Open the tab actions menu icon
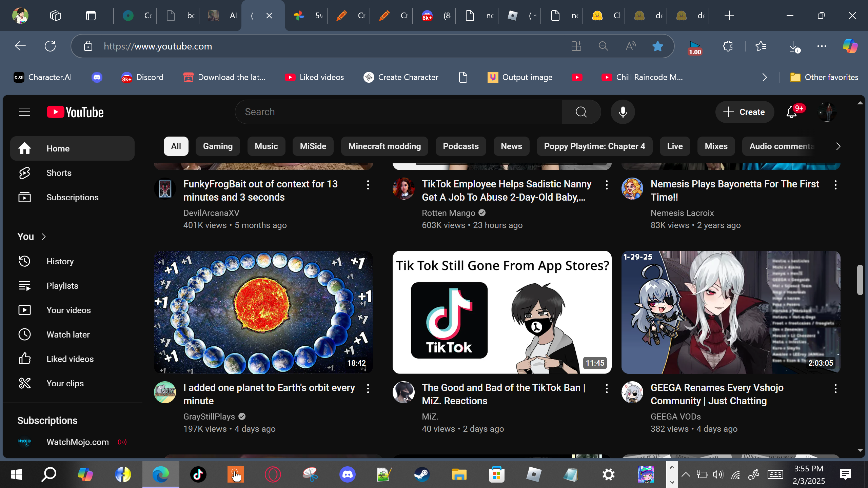Screen dimensions: 868x488 point(91,16)
